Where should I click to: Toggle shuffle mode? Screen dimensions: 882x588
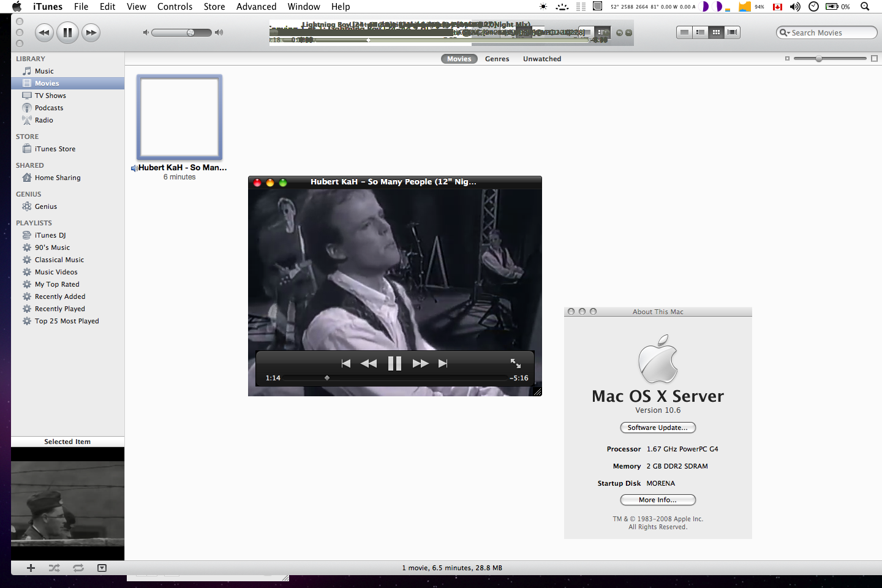pyautogui.click(x=55, y=568)
